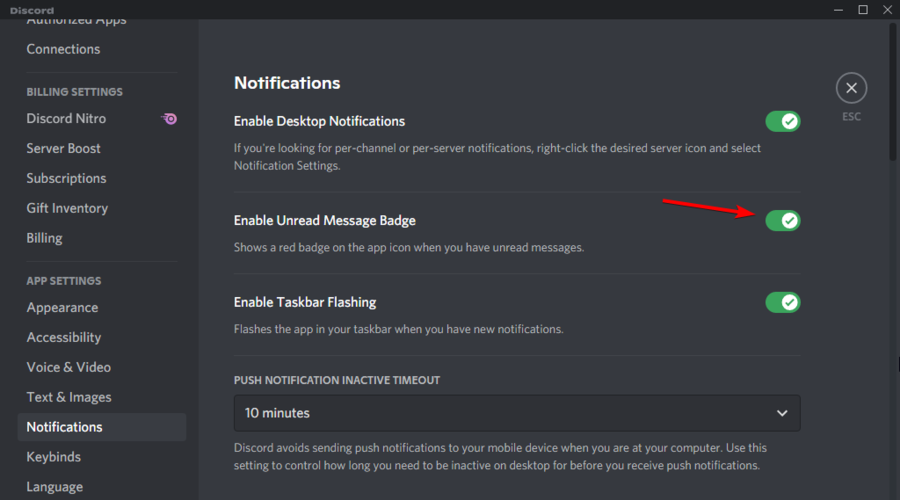Image resolution: width=900 pixels, height=500 pixels.
Task: Close settings with the ESC X icon
Action: point(851,88)
